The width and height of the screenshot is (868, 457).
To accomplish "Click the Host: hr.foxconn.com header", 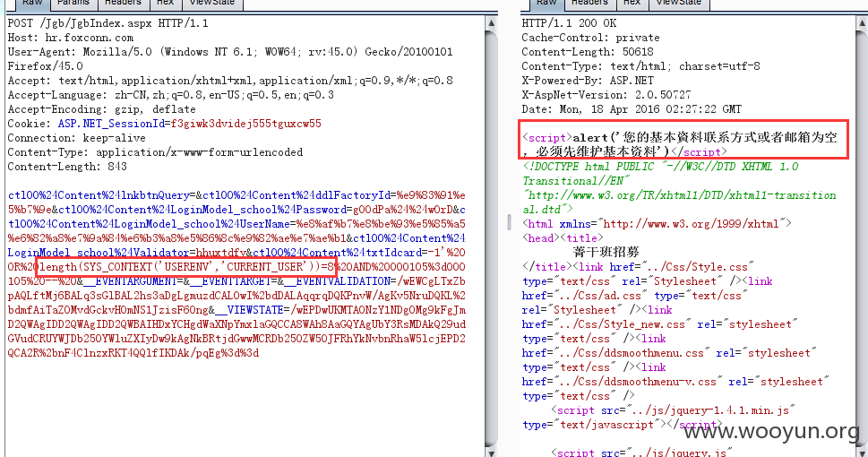I will [x=70, y=38].
